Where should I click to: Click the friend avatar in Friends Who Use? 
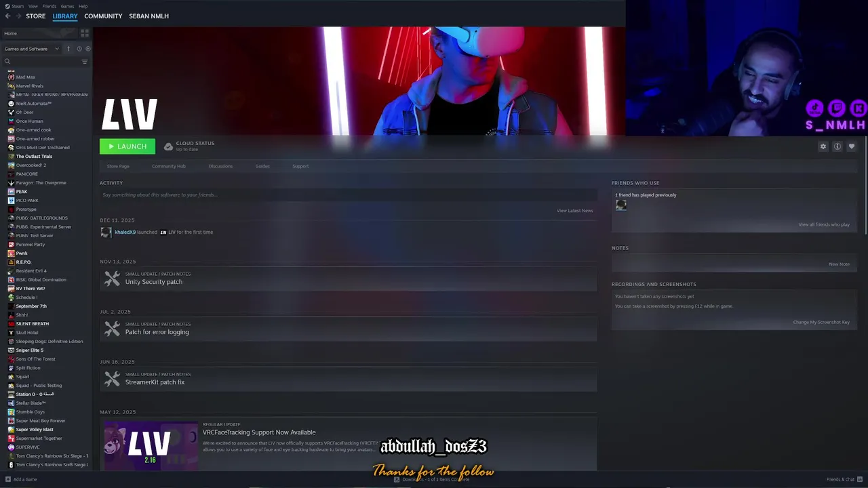tap(621, 205)
